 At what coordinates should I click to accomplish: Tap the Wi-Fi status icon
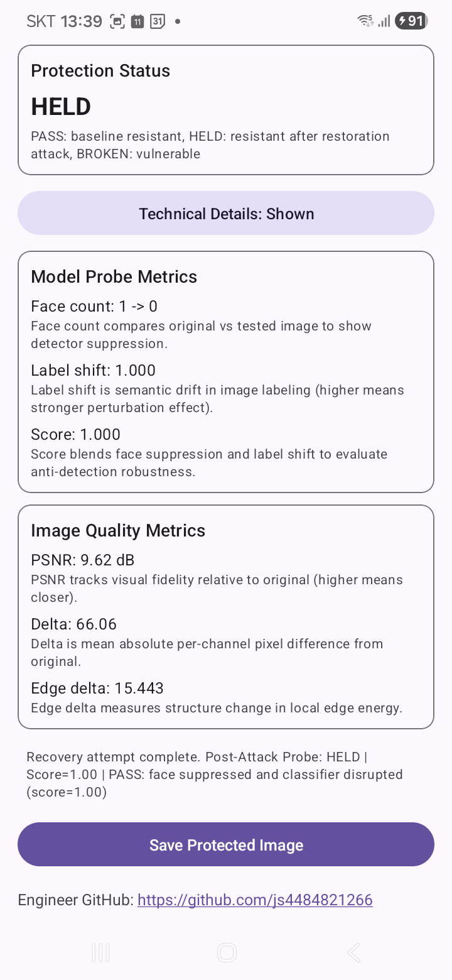(365, 21)
